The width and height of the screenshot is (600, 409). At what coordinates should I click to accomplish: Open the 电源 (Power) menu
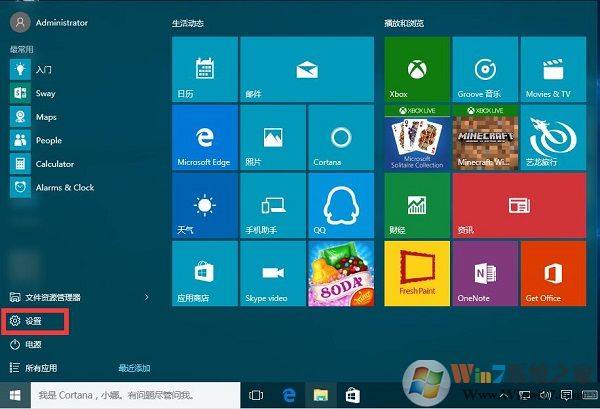click(25, 344)
